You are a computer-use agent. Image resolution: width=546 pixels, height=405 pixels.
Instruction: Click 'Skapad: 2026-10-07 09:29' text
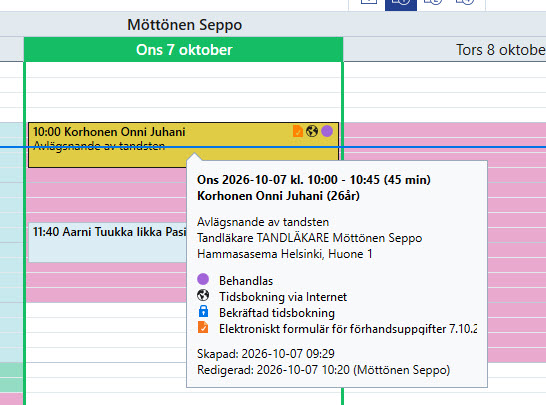pos(266,354)
